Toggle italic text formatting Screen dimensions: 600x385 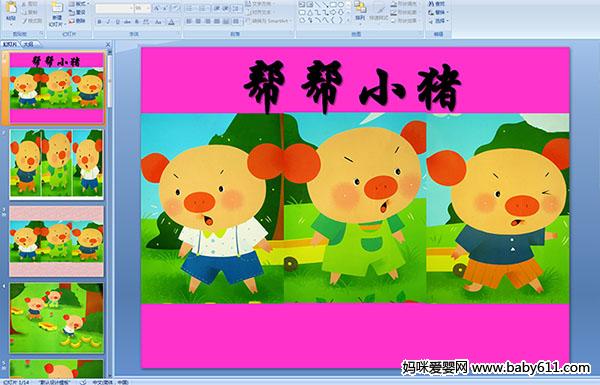tap(109, 22)
